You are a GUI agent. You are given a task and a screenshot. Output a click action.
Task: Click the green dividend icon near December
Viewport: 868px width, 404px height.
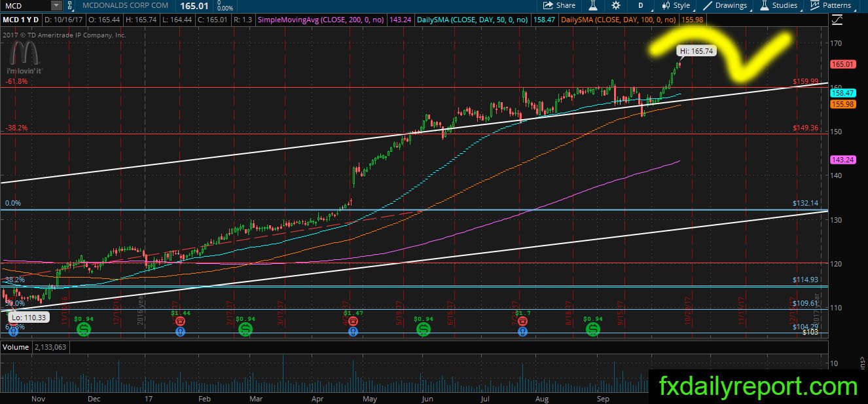(x=84, y=329)
